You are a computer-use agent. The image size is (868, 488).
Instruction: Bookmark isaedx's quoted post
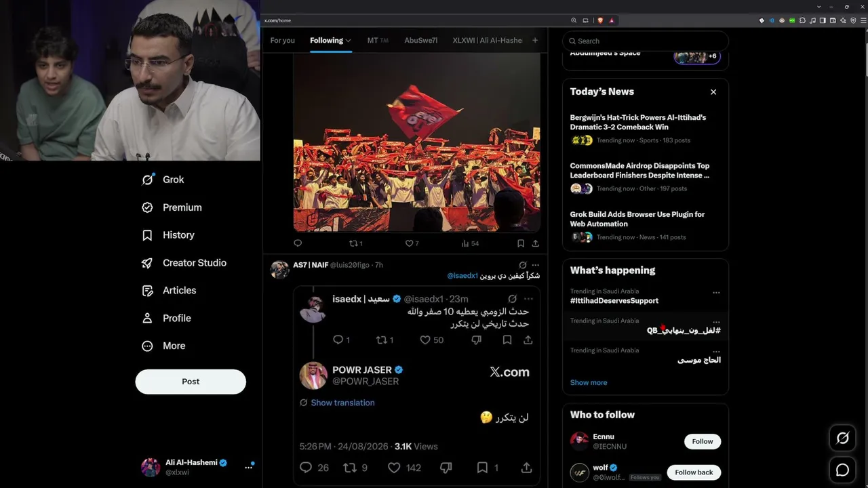point(507,340)
